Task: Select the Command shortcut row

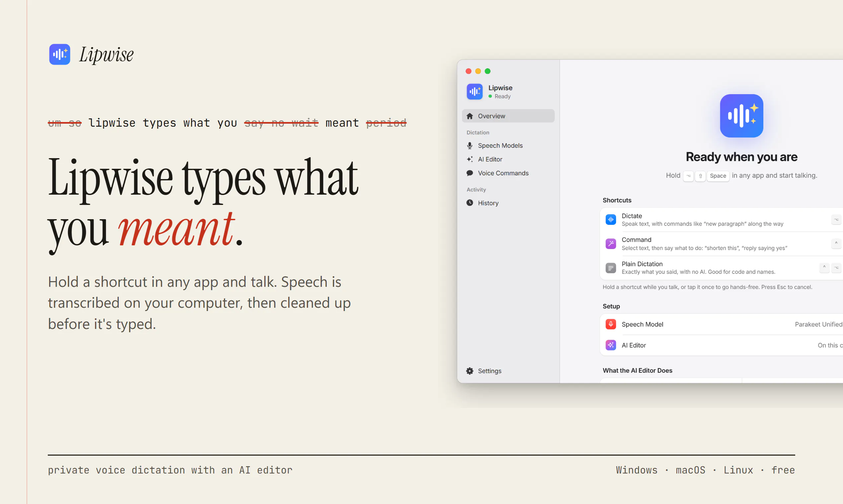Action: pyautogui.click(x=722, y=243)
